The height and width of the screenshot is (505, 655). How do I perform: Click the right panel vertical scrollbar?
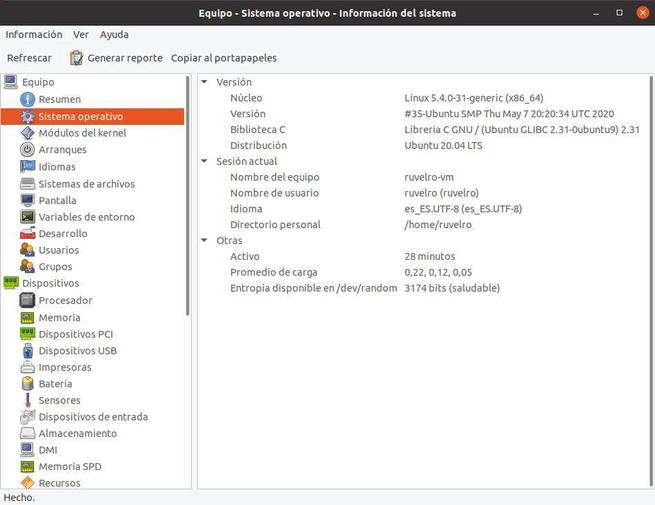(x=651, y=281)
